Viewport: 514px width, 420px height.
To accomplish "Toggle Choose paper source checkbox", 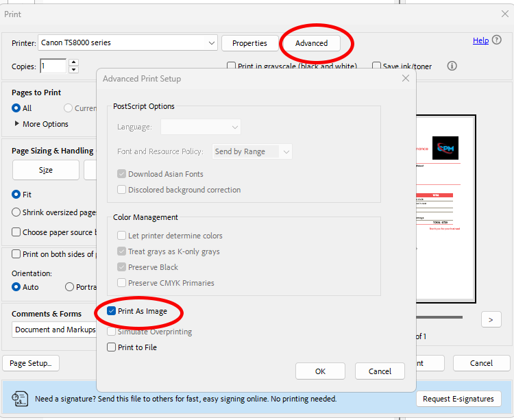I will (16, 232).
